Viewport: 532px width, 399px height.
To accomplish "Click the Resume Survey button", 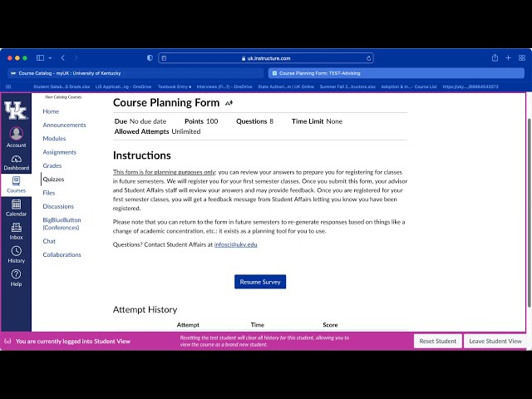I will click(260, 282).
